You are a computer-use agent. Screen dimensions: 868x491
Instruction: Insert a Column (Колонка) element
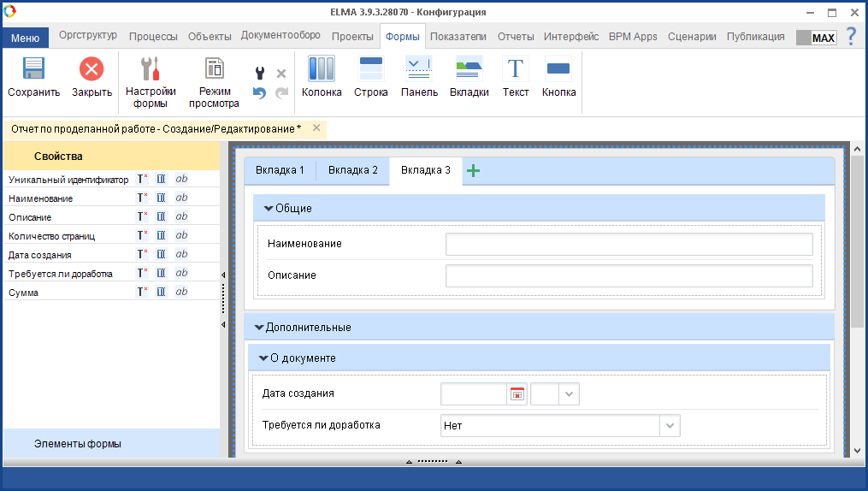pyautogui.click(x=322, y=70)
